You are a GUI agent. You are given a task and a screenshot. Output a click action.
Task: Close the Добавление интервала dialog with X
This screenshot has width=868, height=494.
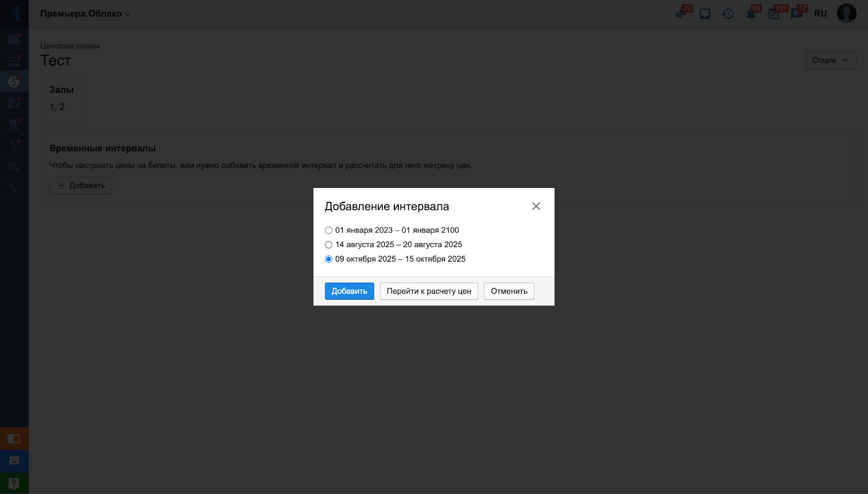[536, 206]
